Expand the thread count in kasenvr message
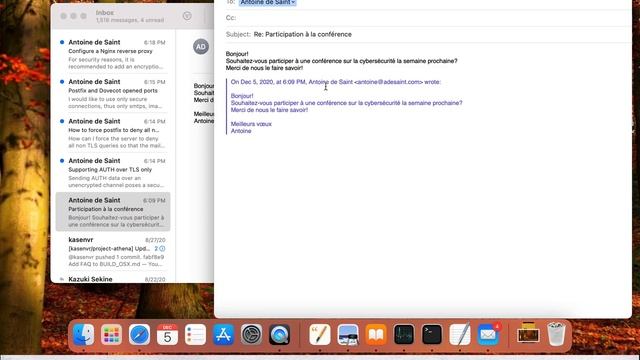 [159, 249]
